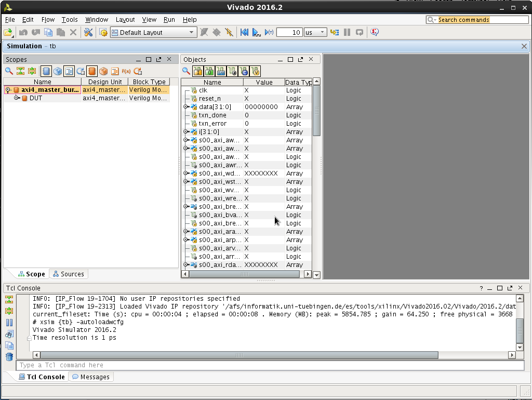Click the sigma feedback toolbar icon
The height and width of the screenshot is (400, 532).
pyautogui.click(x=375, y=33)
